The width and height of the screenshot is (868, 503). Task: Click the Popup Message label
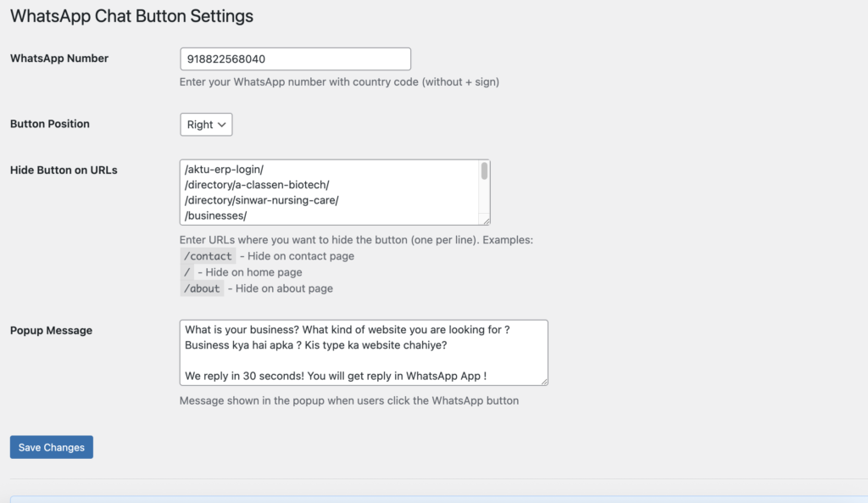click(51, 330)
